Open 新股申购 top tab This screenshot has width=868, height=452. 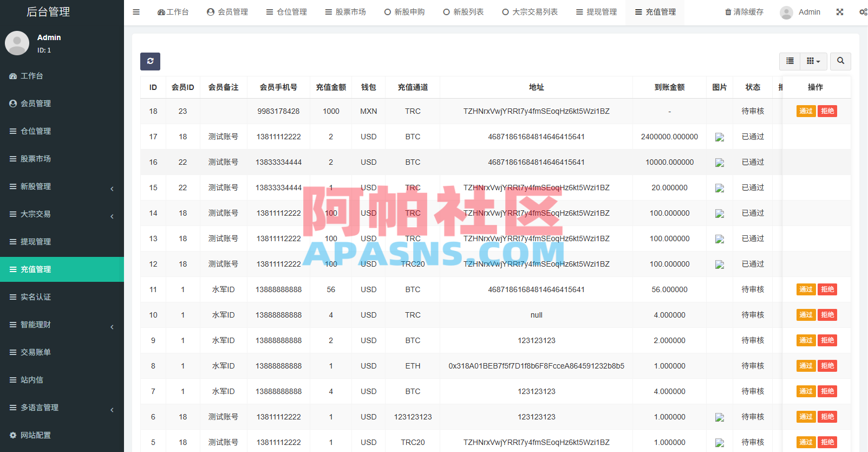point(404,12)
